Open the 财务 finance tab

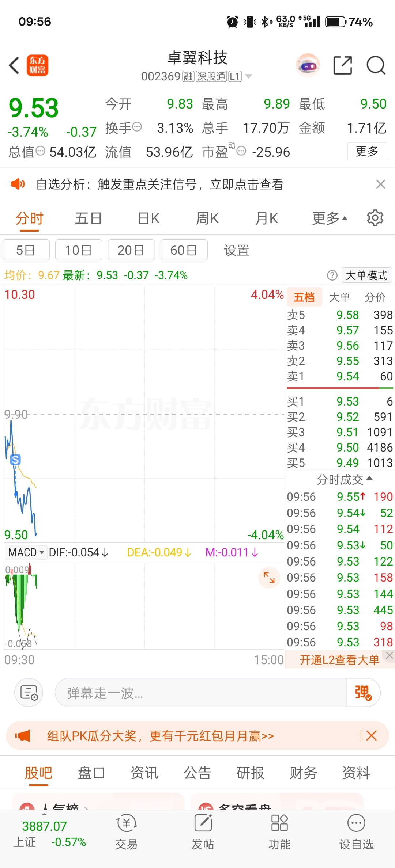[x=303, y=773]
